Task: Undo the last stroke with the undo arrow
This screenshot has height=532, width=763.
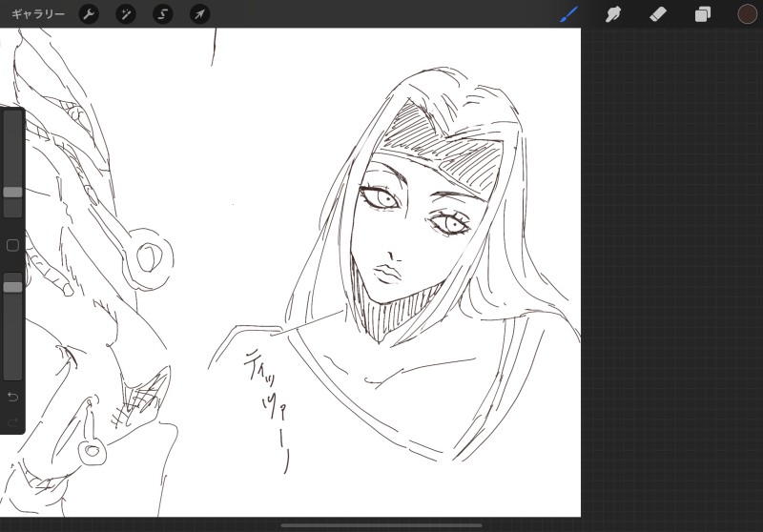Action: 12,397
